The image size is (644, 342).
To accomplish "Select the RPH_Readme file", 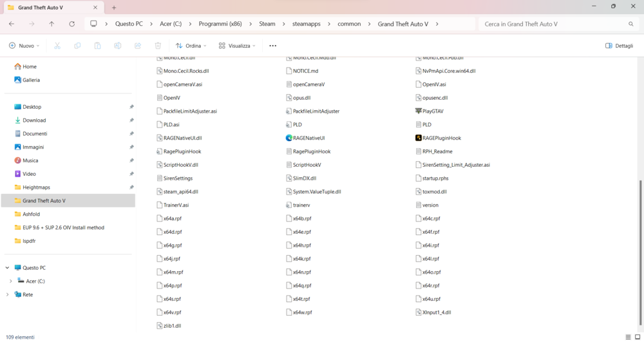I will tap(434, 151).
